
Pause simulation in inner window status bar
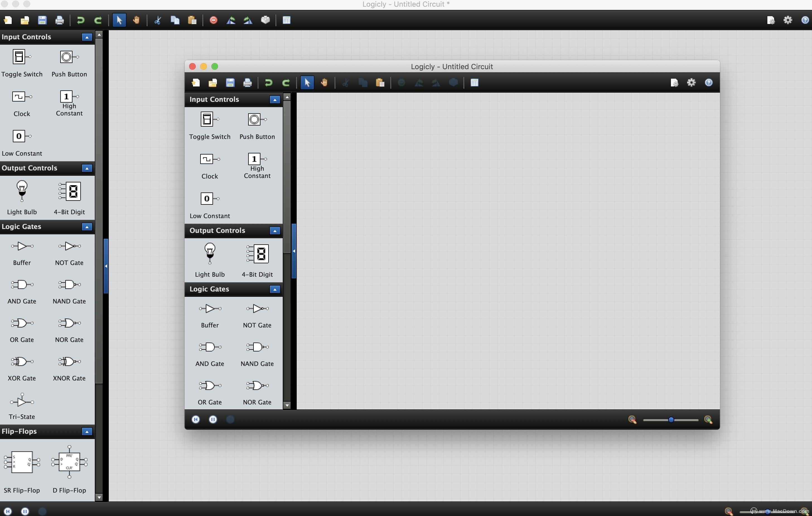point(213,419)
